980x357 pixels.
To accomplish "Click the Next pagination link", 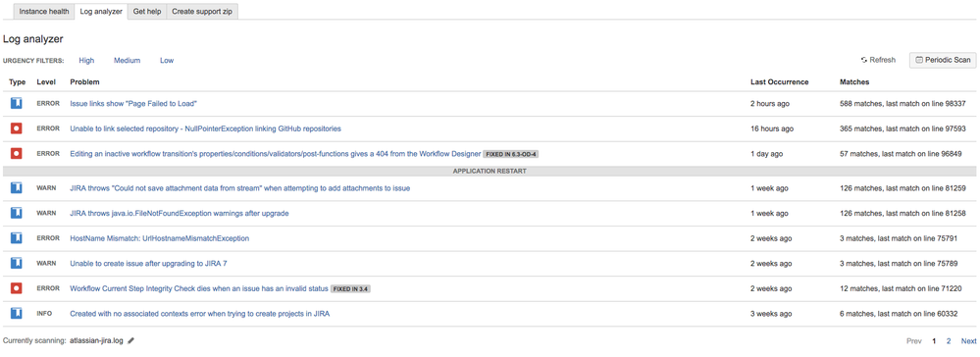I will click(969, 341).
